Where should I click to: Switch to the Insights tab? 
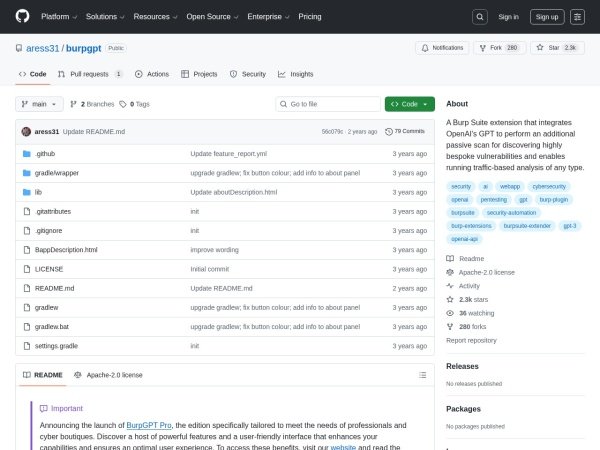click(295, 74)
